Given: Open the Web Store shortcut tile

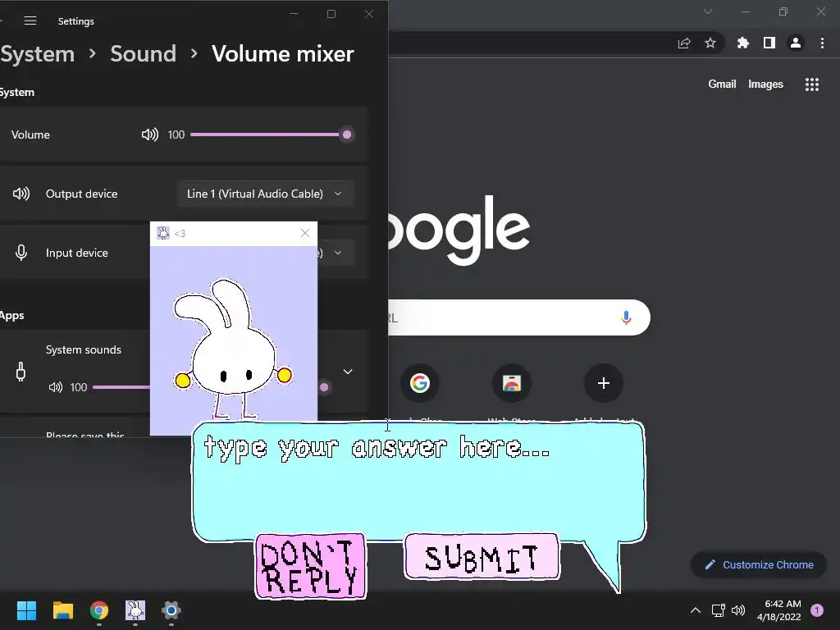Looking at the screenshot, I should coord(512,383).
